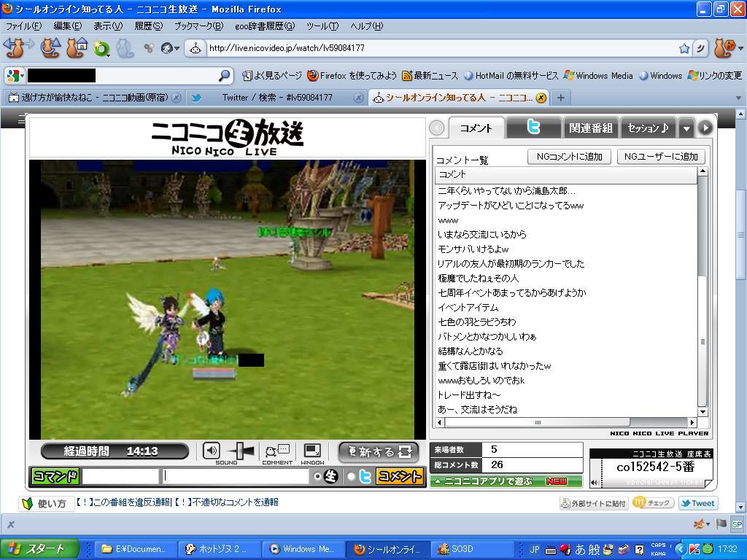747x560 pixels.
Task: Click 不適切なコメントを通報 link
Action: (x=226, y=502)
